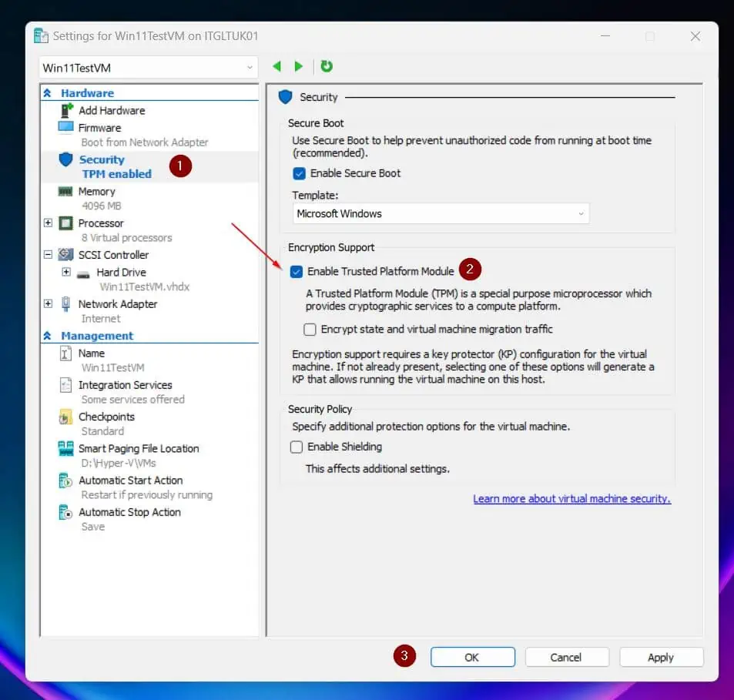Click '8 Virtual processors' text
Viewport: 734px width, 700px height.
[127, 238]
